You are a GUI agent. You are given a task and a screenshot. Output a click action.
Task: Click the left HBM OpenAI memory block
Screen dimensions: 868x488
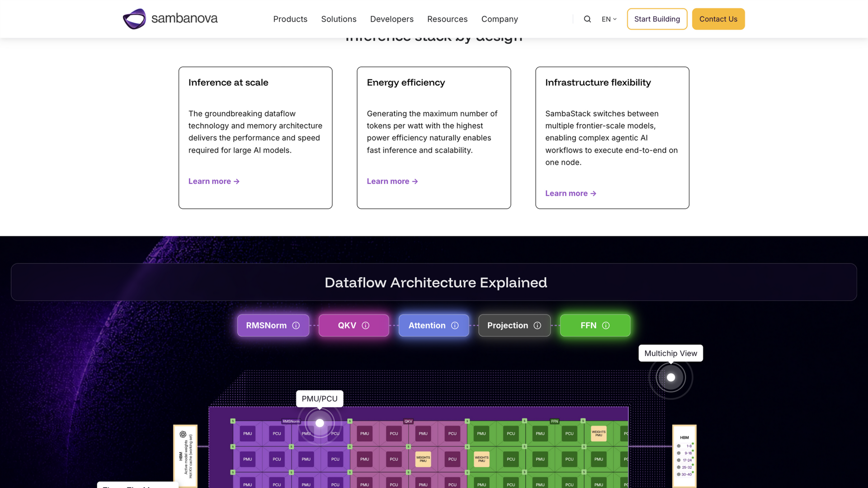tap(185, 455)
